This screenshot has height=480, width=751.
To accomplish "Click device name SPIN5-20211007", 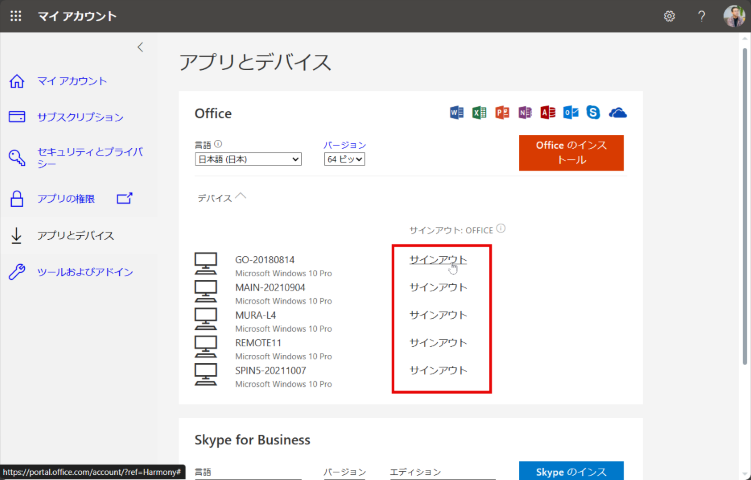I will tap(271, 370).
